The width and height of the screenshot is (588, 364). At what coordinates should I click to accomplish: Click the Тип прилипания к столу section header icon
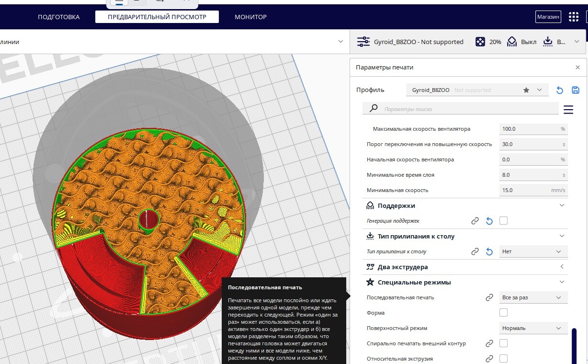coord(370,236)
